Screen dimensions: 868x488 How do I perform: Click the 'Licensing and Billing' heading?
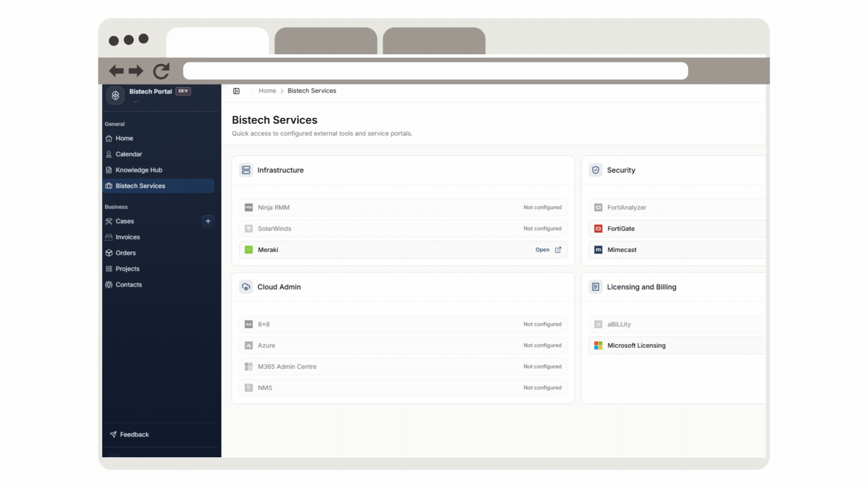[x=642, y=286]
